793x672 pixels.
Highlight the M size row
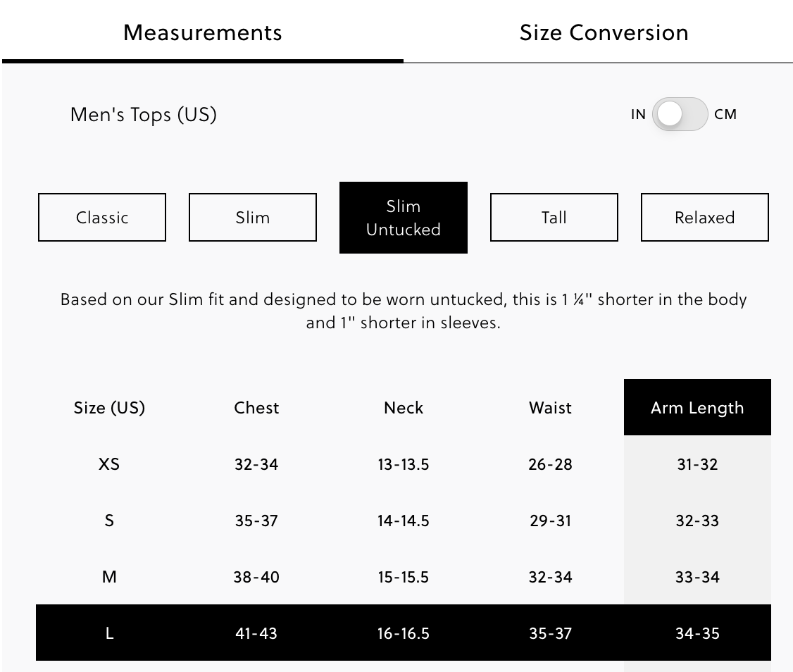[404, 577]
